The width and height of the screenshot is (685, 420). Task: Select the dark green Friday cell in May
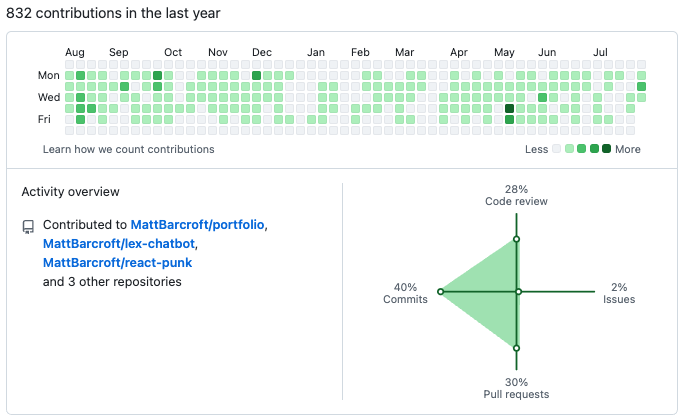pos(509,119)
